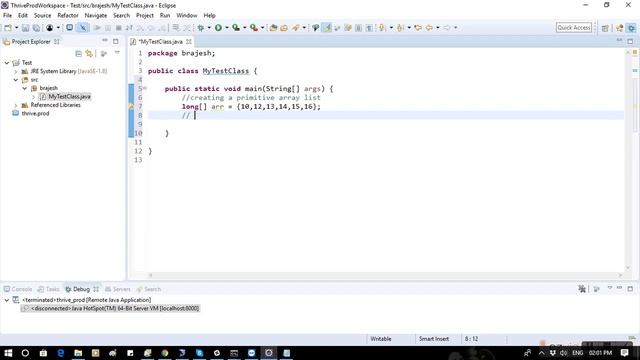
Task: Select the brajesh package
Action: coord(49,88)
